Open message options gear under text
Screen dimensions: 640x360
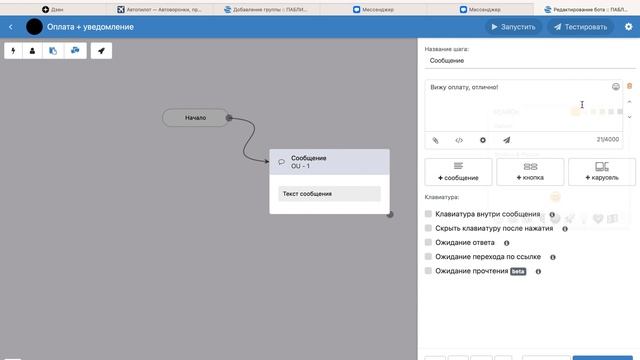click(x=483, y=140)
